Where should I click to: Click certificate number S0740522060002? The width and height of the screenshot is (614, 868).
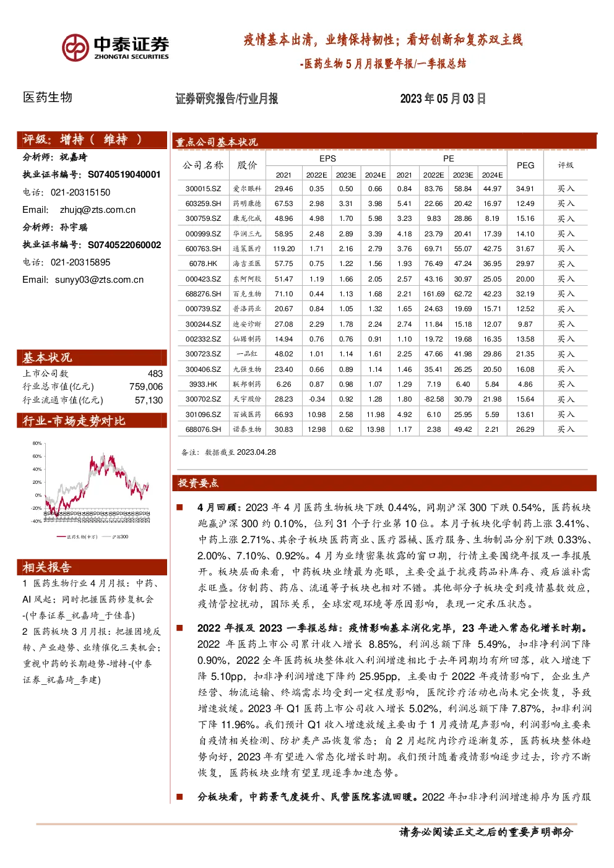(x=124, y=245)
